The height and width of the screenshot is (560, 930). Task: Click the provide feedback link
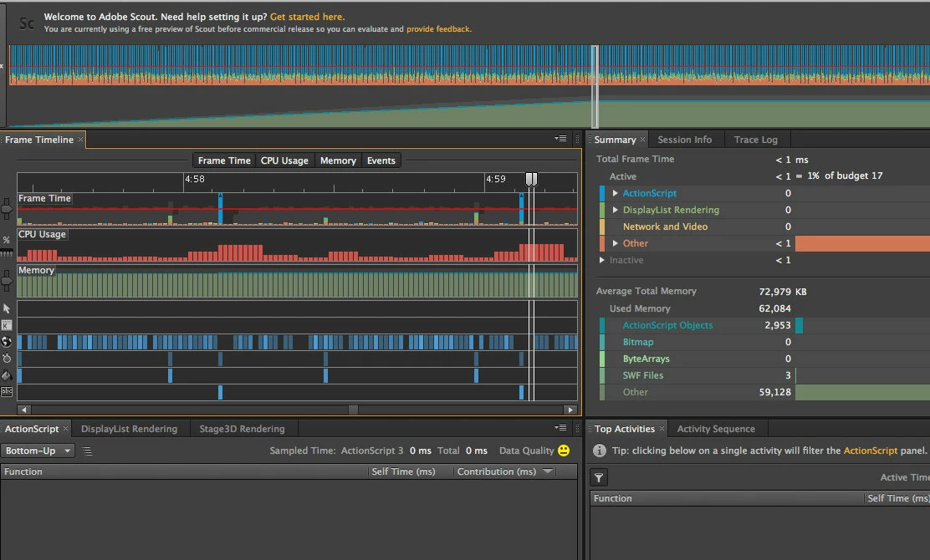[x=439, y=29]
